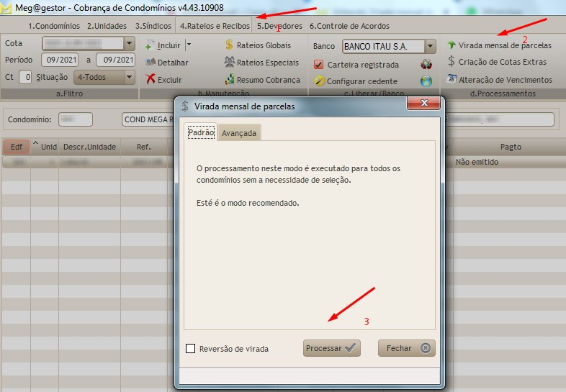Open Resumo Cobrança chart icon
The width and height of the screenshot is (566, 392).
click(262, 80)
